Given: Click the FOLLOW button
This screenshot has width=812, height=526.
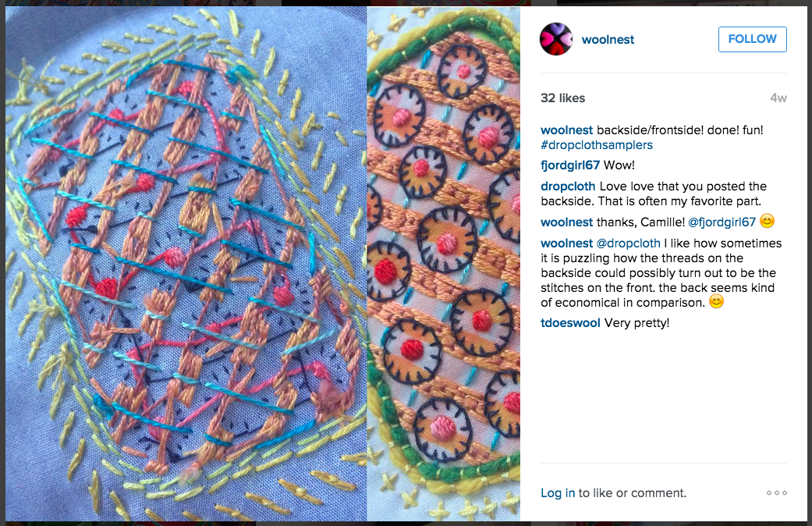Looking at the screenshot, I should [x=753, y=39].
